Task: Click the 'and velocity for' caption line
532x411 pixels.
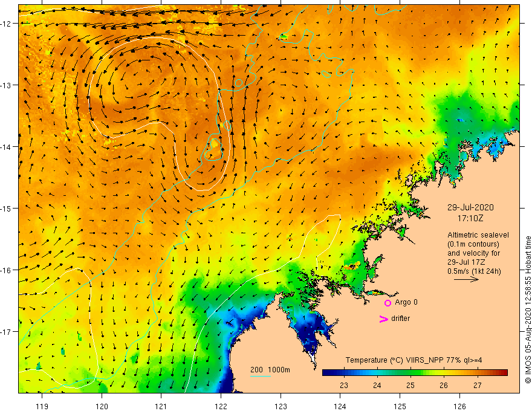Action: (x=473, y=253)
